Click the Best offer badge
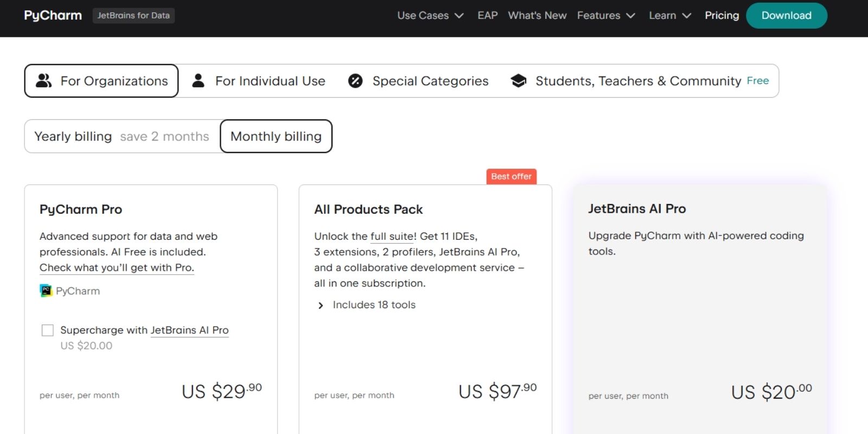 [x=511, y=176]
